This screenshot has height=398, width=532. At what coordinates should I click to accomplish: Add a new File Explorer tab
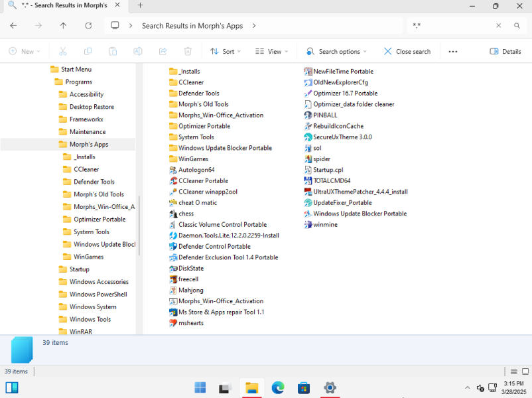pyautogui.click(x=140, y=5)
